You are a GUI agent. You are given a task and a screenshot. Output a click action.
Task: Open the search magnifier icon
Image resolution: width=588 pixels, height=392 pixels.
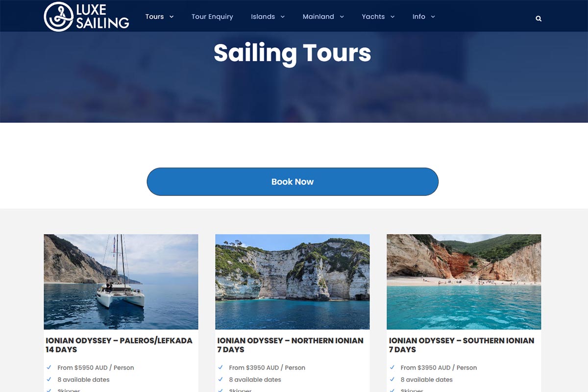pos(539,19)
